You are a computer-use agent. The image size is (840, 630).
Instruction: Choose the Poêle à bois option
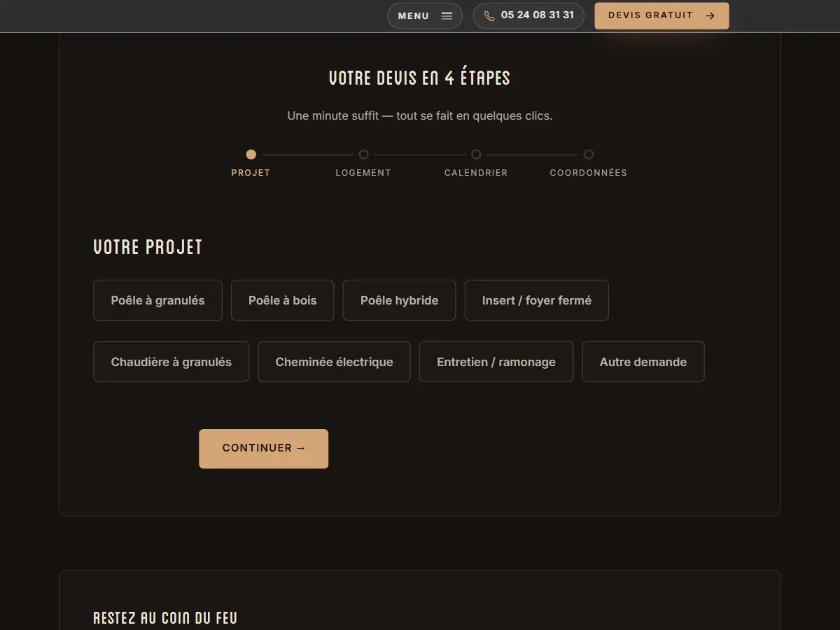pyautogui.click(x=283, y=300)
